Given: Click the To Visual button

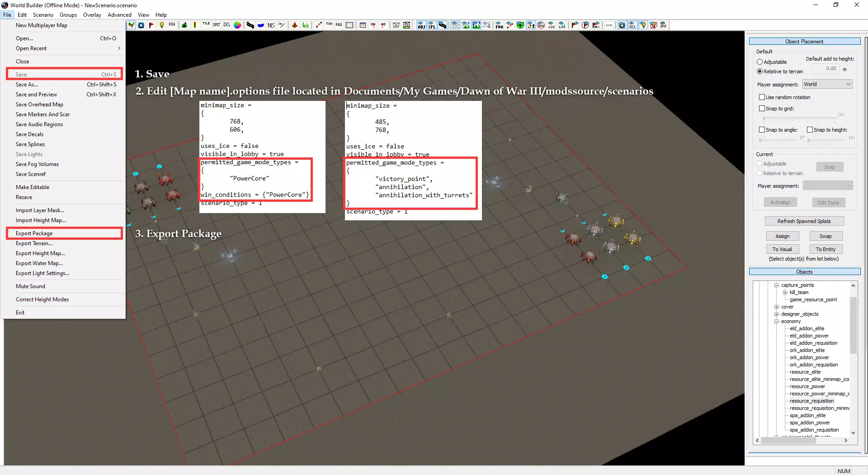Looking at the screenshot, I should (782, 249).
